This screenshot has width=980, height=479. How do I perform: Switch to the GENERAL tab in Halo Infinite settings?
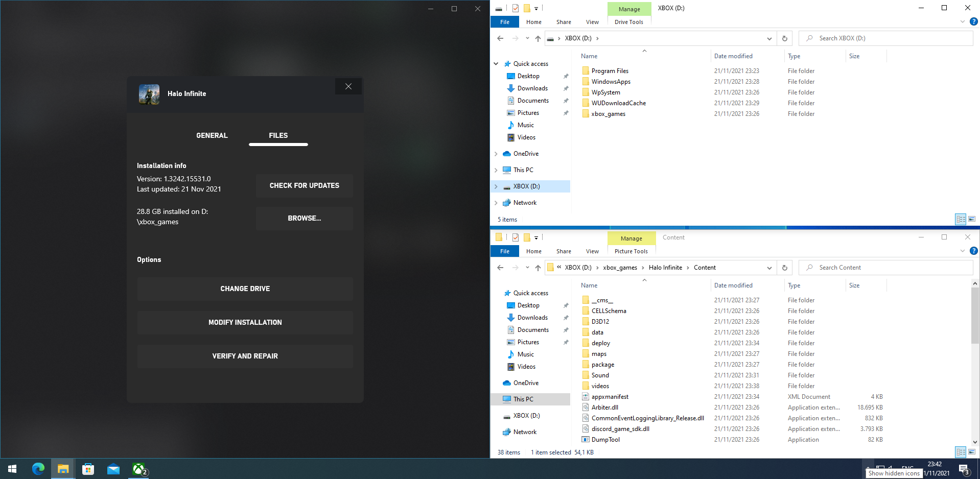pyautogui.click(x=212, y=135)
